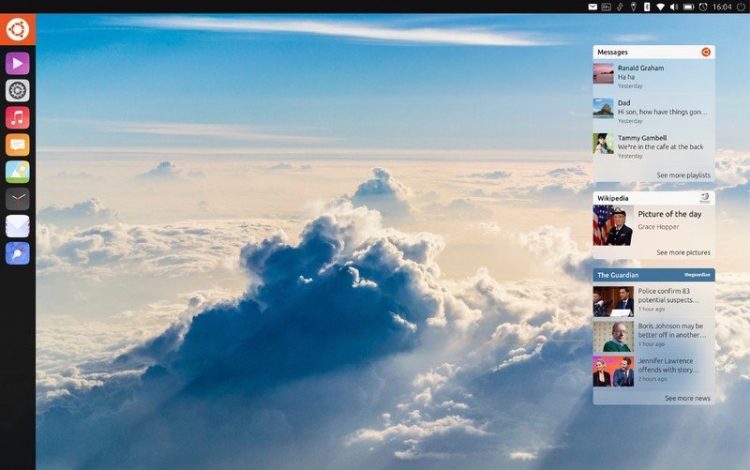Open the volume indicator in top bar

pyautogui.click(x=674, y=7)
